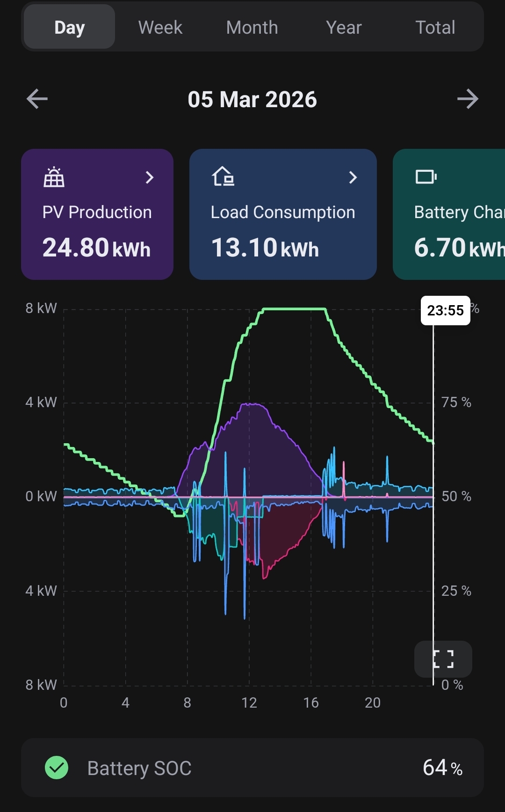Viewport: 505px width, 812px height.
Task: Go to previous day with left arrow
Action: (x=37, y=99)
